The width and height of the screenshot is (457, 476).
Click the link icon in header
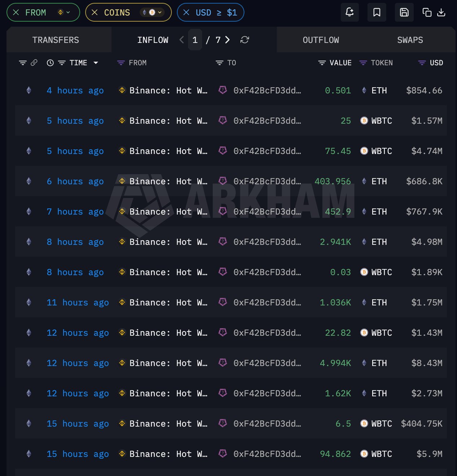coord(34,63)
